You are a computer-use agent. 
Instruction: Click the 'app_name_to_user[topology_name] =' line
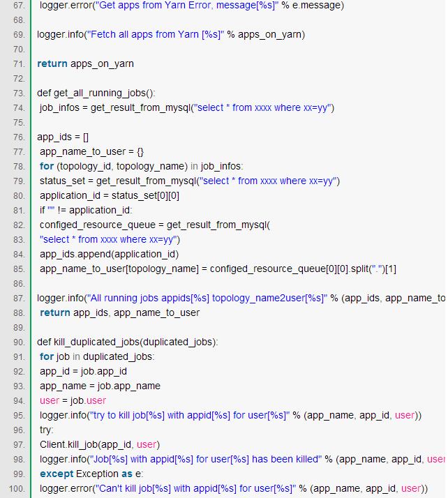218,269
